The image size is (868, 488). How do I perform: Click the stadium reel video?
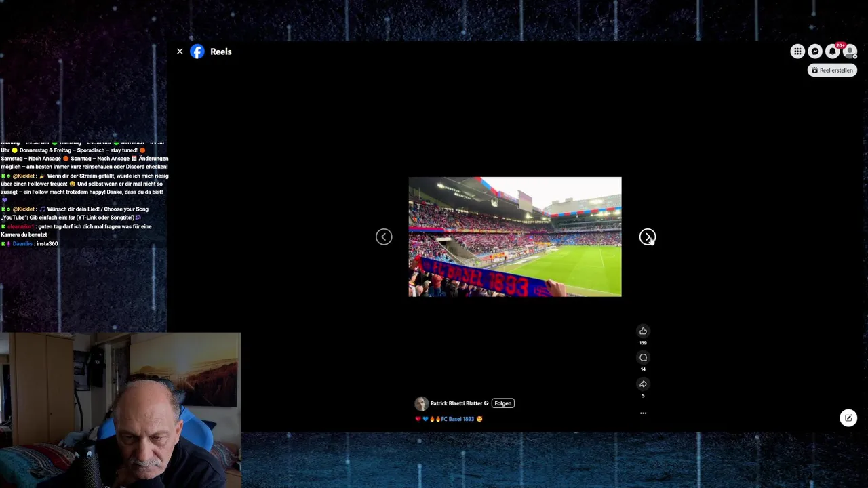(515, 237)
